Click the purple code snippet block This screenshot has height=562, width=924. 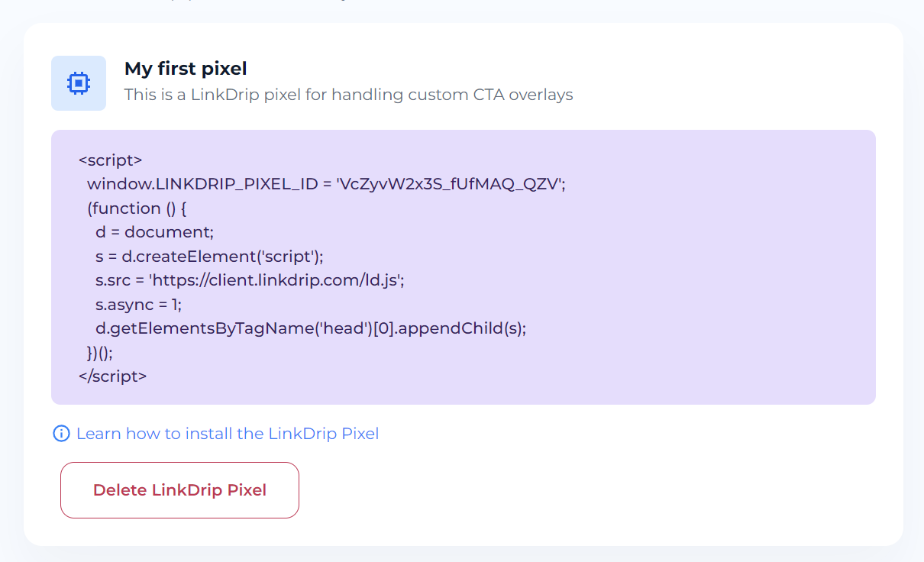462,267
